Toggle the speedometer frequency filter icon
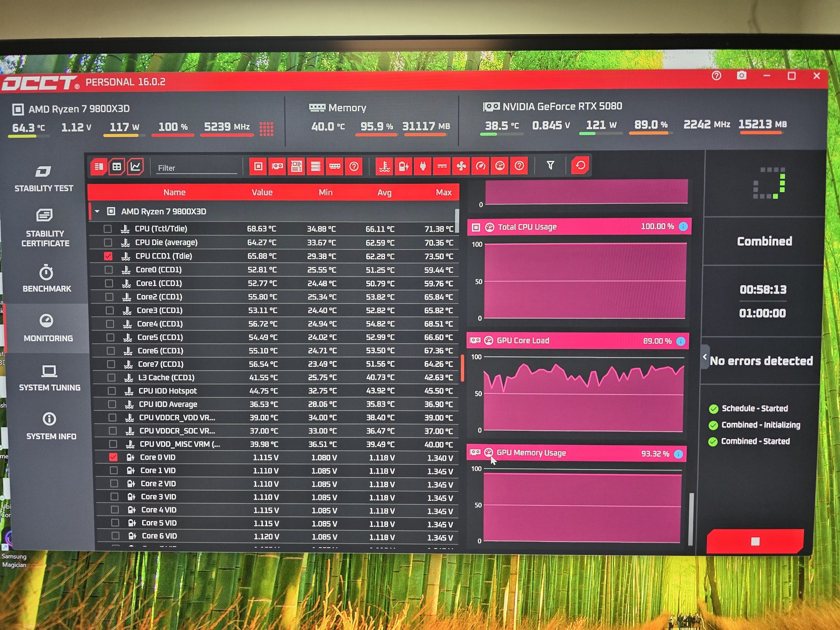Screen dimensions: 840x630 click(x=481, y=166)
